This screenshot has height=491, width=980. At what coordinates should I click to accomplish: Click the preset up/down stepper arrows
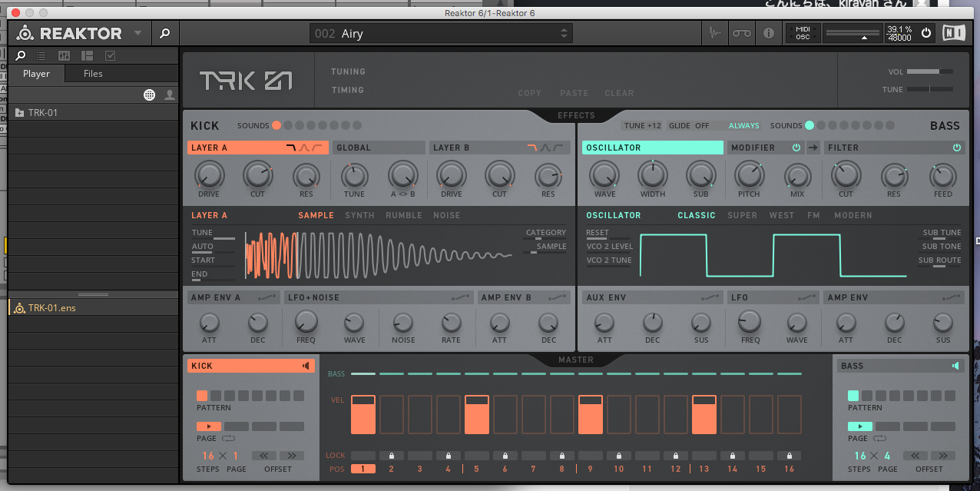click(x=565, y=33)
